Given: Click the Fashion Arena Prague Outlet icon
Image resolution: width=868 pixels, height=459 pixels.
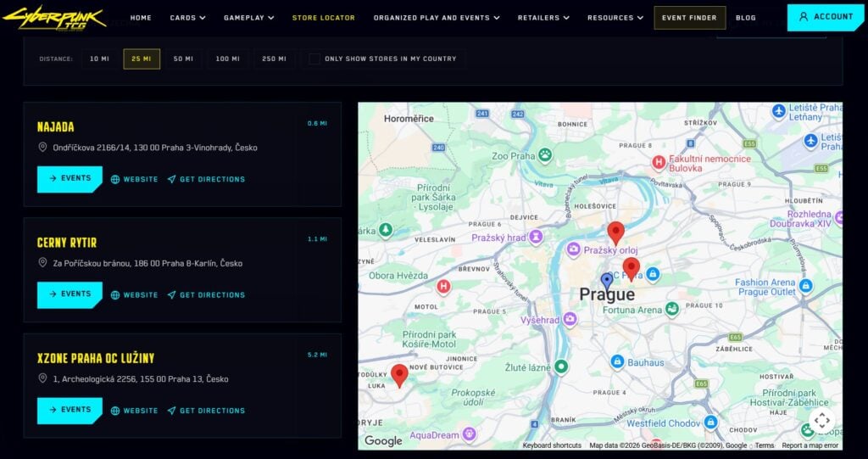Looking at the screenshot, I should [806, 286].
